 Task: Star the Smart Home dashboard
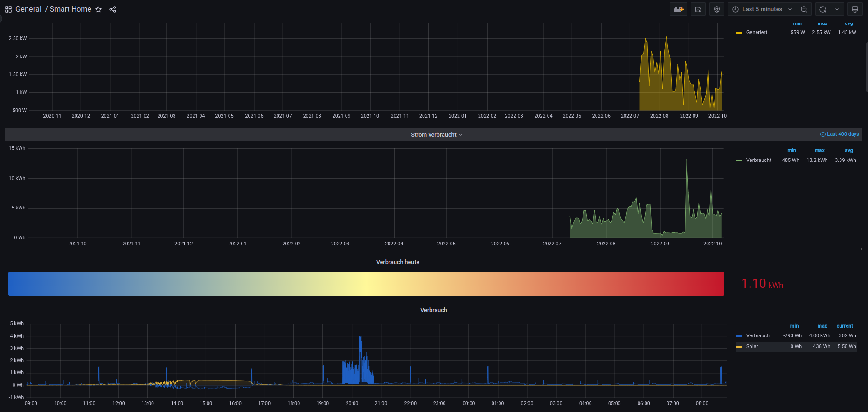tap(98, 9)
